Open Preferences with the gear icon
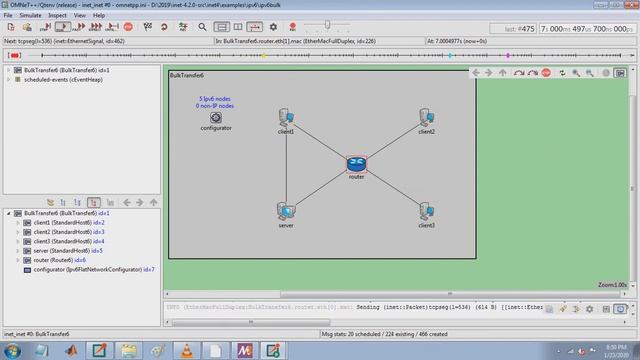The height and width of the screenshot is (360, 640). tap(273, 27)
